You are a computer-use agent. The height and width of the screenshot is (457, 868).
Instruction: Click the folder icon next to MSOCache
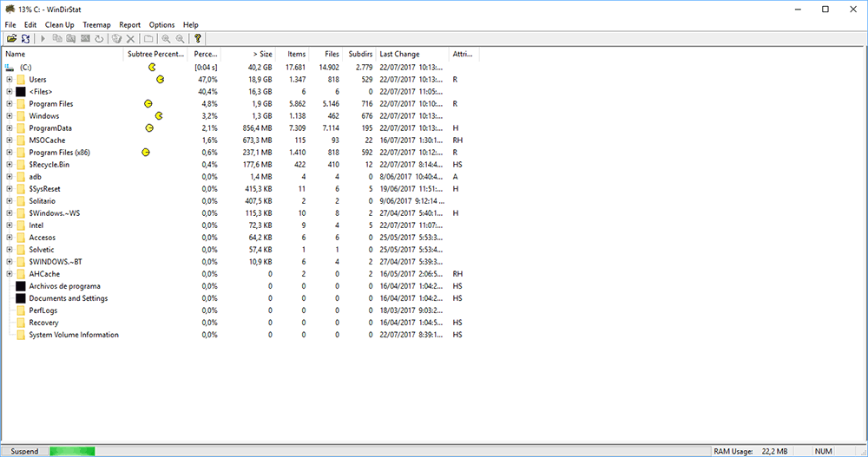(21, 140)
